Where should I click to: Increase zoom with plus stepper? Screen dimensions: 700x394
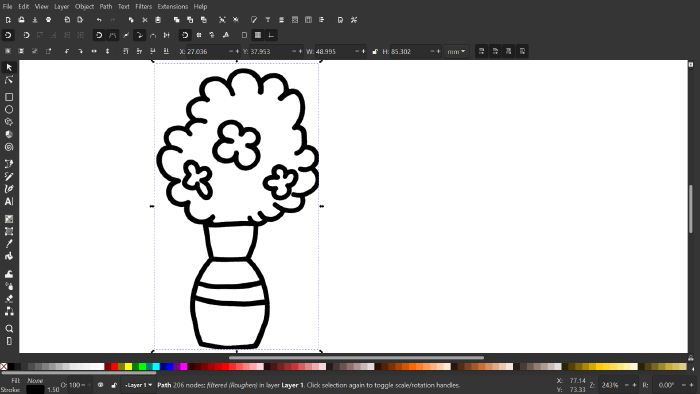click(x=634, y=385)
